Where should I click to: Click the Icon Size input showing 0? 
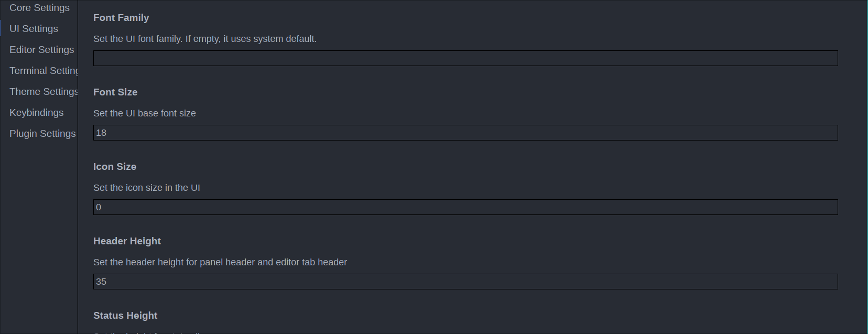(x=465, y=207)
